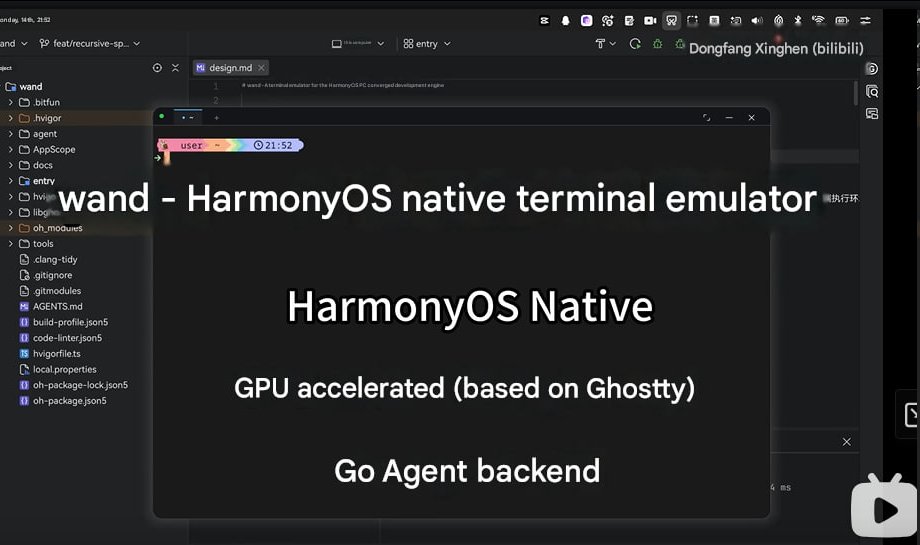Click the second green bug attach-debugger icon

pos(679,43)
